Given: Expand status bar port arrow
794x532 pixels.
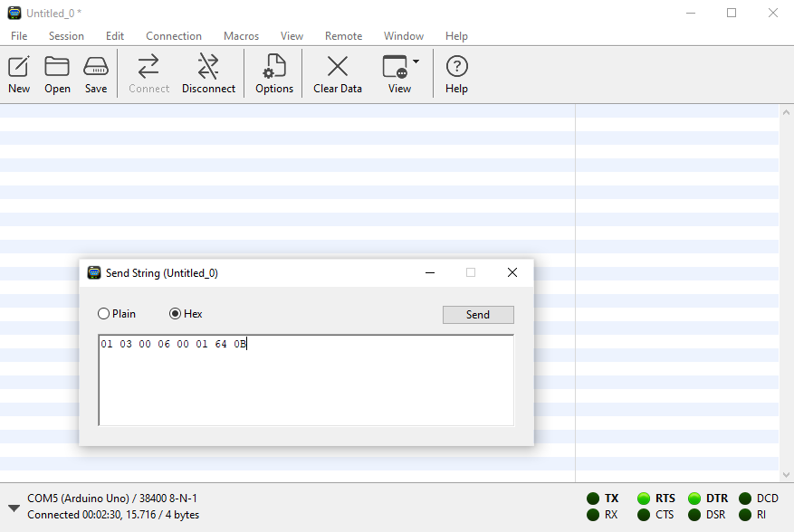Looking at the screenshot, I should 14,508.
